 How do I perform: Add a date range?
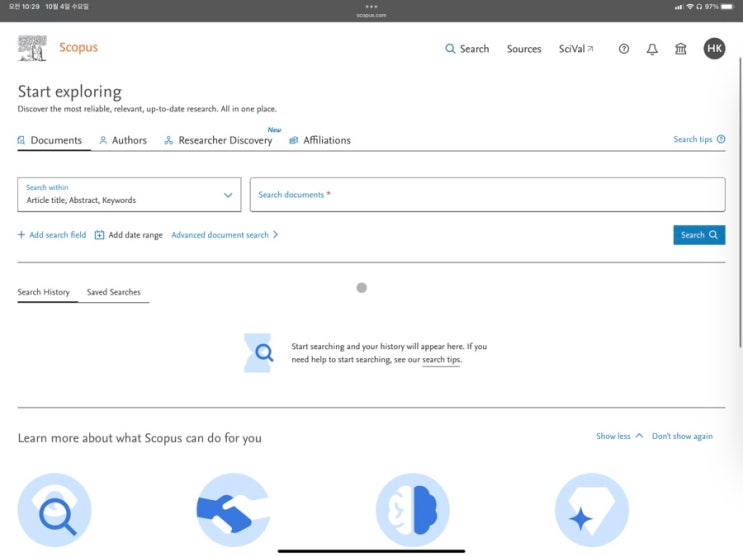(128, 235)
